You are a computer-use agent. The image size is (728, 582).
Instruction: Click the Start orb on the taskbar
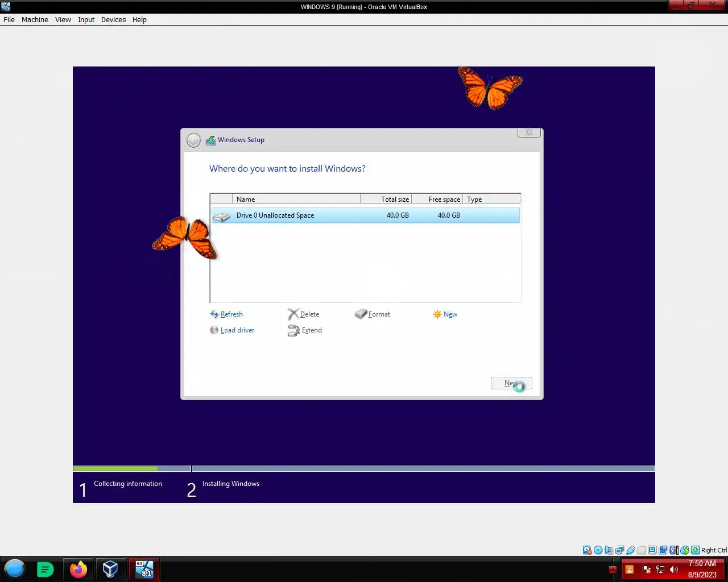click(15, 568)
